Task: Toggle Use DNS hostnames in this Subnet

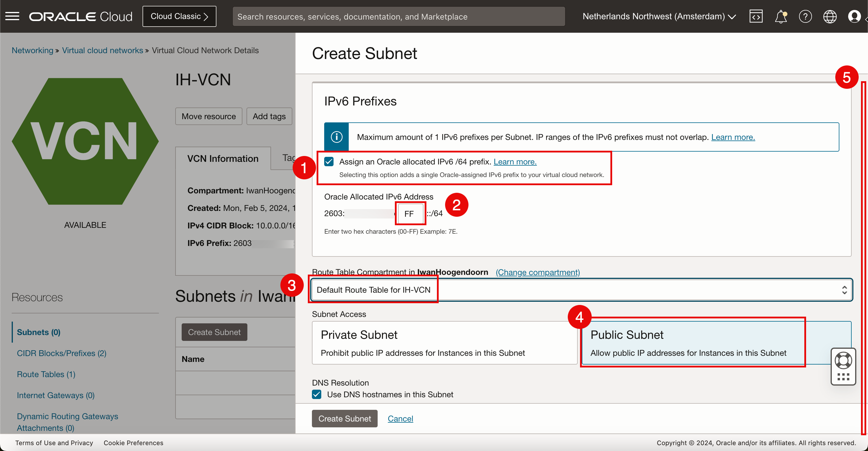Action: coord(316,394)
